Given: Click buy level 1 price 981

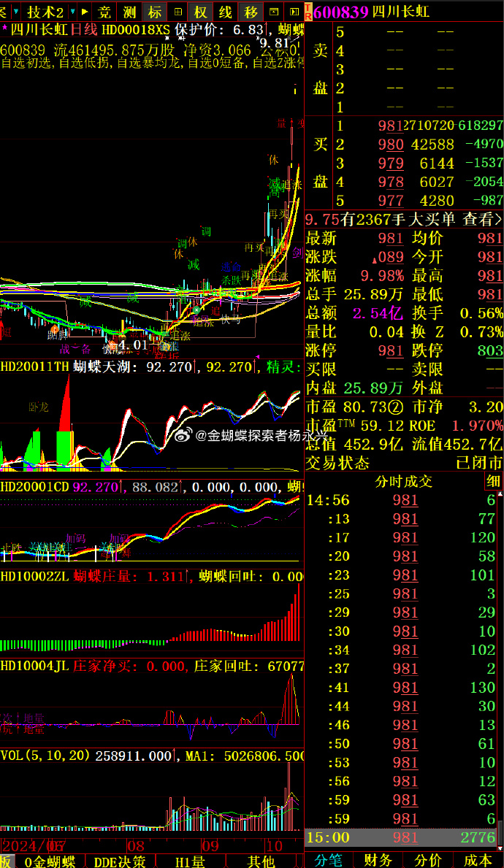Looking at the screenshot, I should pos(391,126).
